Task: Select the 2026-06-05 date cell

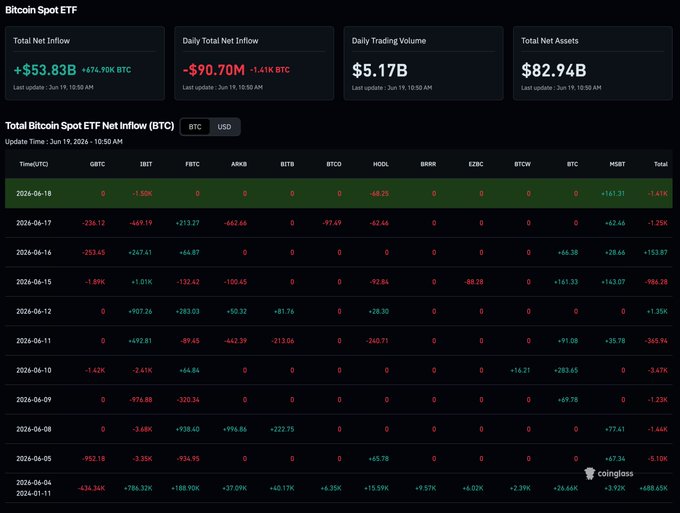Action: click(x=34, y=459)
